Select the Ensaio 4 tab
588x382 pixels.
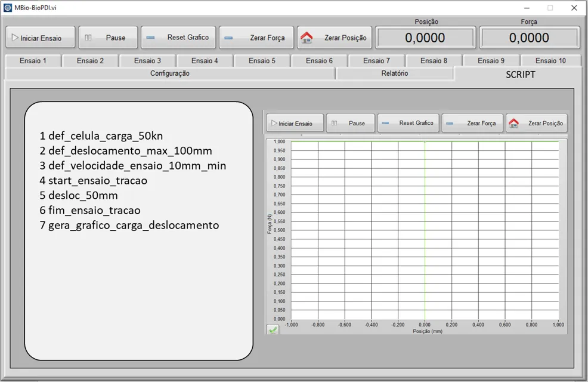205,60
